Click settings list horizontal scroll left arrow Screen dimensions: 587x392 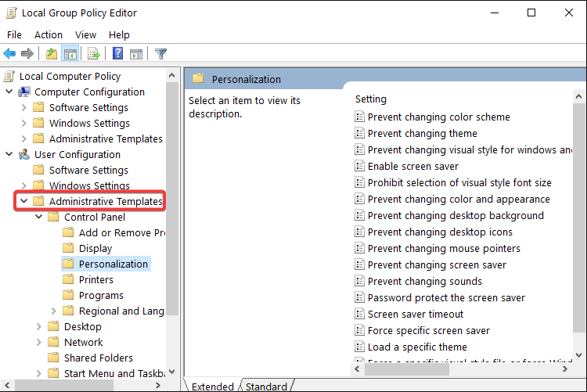(x=357, y=369)
